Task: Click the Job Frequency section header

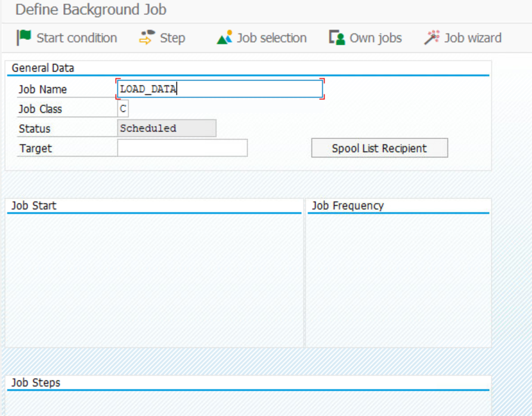Action: (348, 206)
